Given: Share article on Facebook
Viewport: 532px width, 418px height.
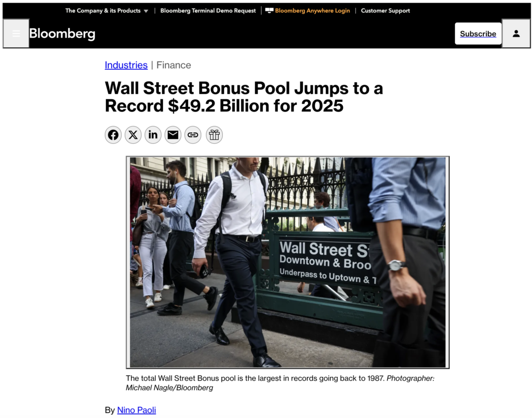Looking at the screenshot, I should (x=113, y=135).
